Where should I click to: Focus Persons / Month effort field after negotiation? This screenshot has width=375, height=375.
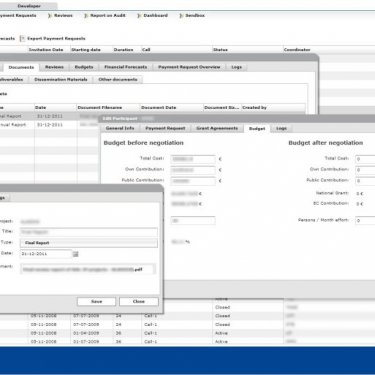365,221
